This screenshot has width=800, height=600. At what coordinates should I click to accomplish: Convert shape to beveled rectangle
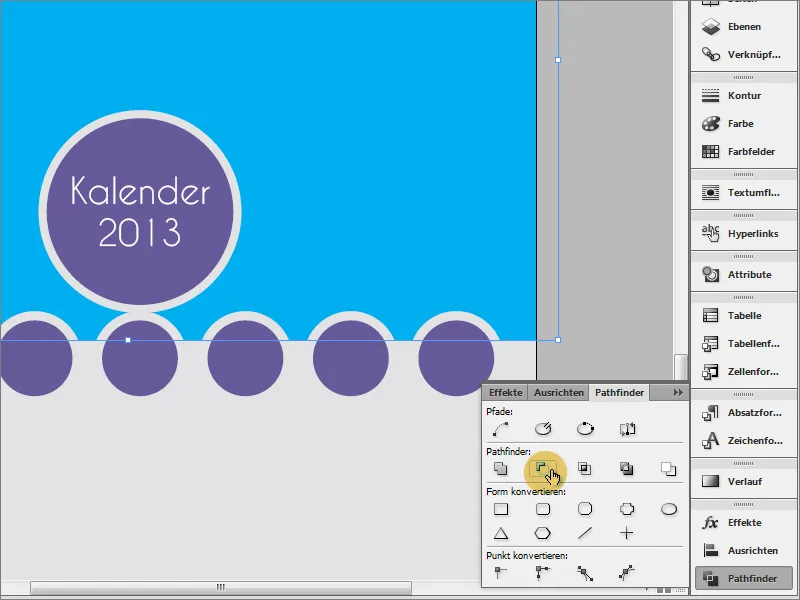coord(585,509)
